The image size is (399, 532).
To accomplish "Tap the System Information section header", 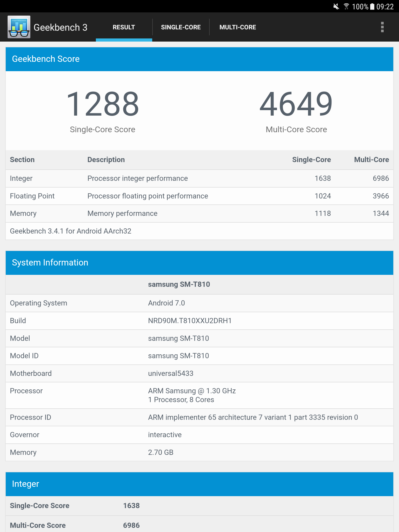I will pos(199,263).
